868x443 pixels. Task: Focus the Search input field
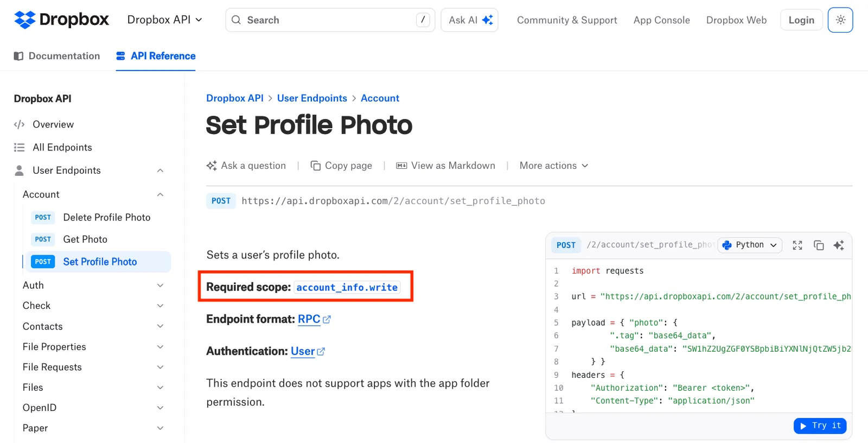(330, 20)
